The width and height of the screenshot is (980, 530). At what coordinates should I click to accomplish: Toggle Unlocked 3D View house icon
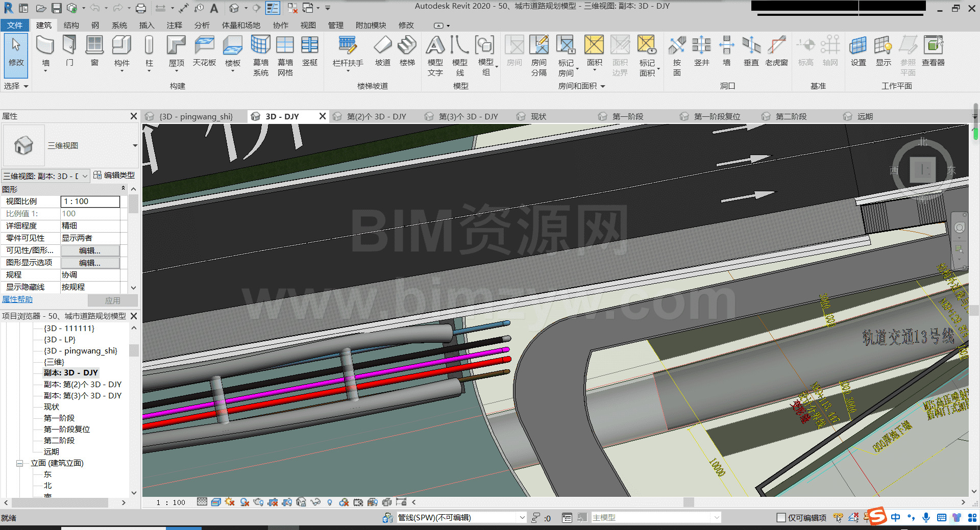click(x=301, y=502)
